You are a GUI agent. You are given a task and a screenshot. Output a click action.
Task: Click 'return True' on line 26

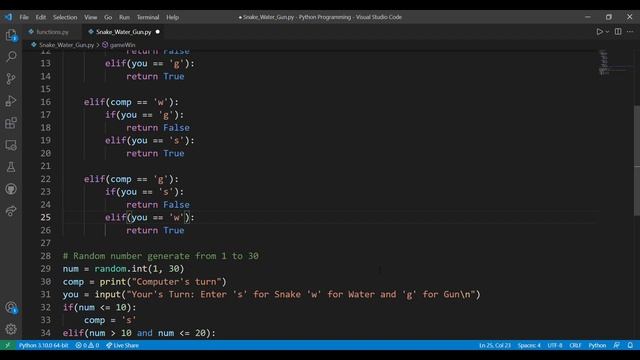coord(155,230)
